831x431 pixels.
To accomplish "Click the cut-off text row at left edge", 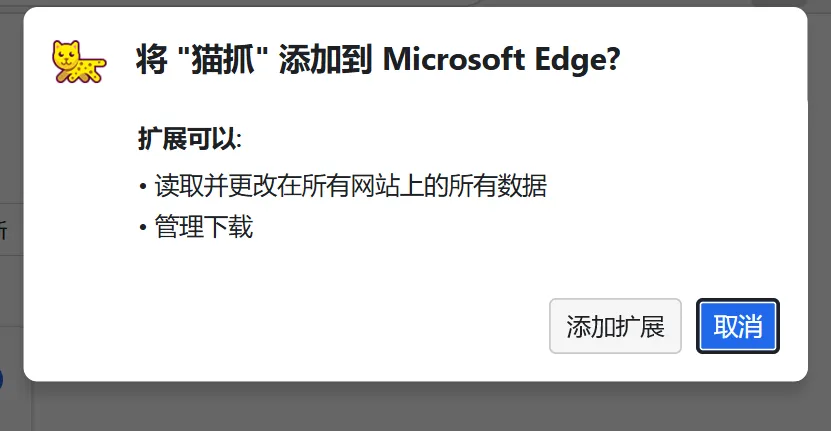I will 5,230.
